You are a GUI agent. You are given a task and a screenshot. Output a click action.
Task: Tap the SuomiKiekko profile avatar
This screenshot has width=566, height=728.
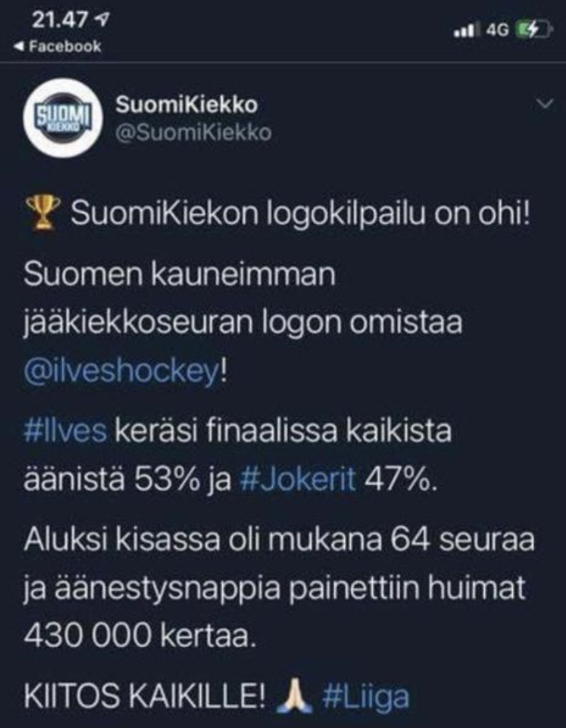coord(64,118)
